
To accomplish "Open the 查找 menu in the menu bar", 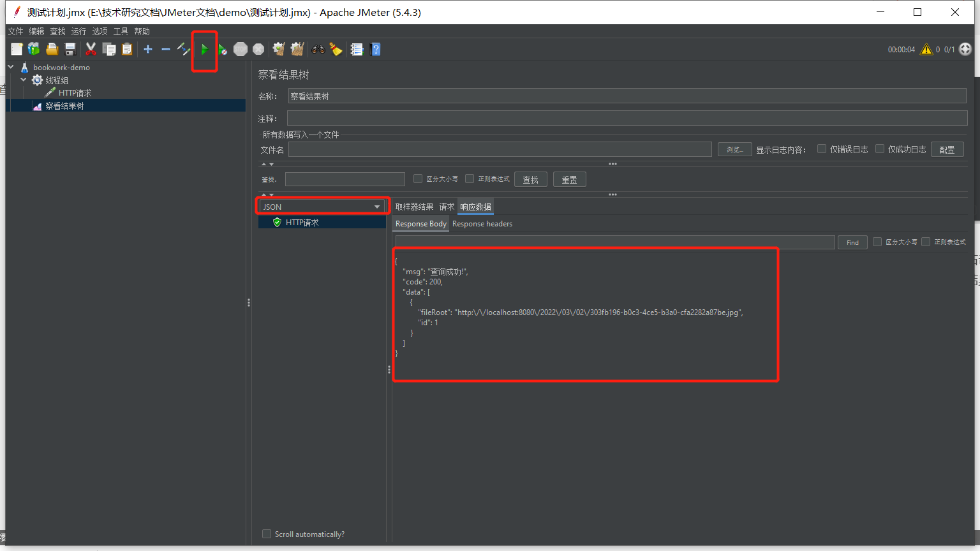I will click(x=57, y=31).
